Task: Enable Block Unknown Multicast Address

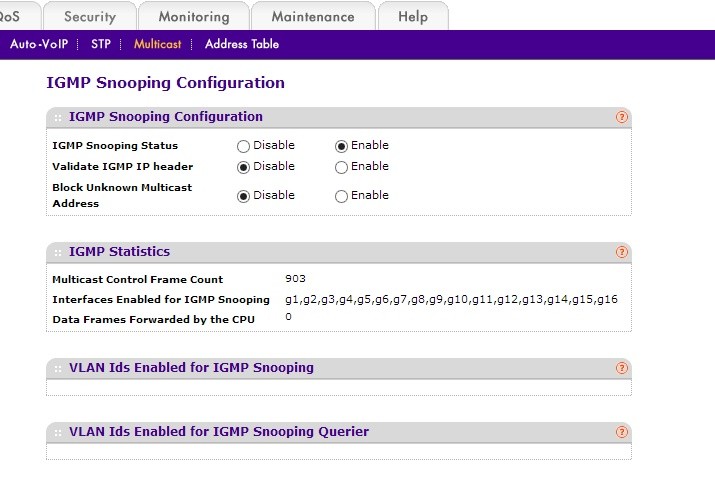Action: (341, 196)
